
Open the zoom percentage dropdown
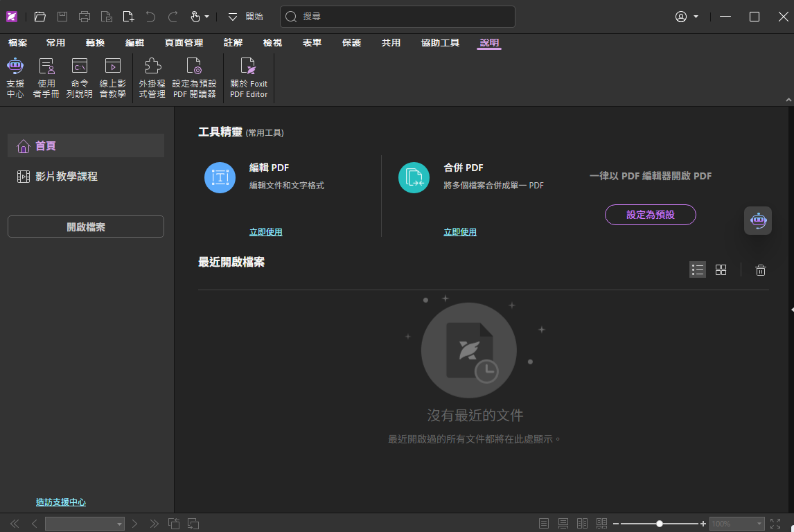[760, 524]
